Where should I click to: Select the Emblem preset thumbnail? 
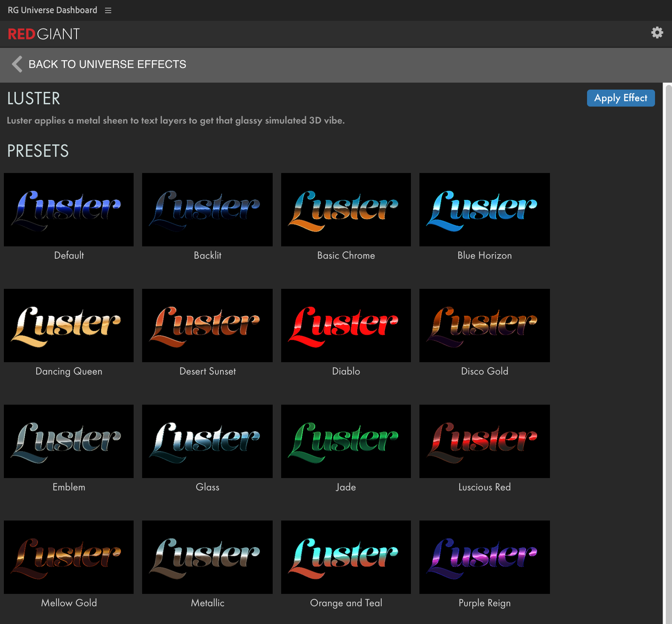pyautogui.click(x=69, y=441)
